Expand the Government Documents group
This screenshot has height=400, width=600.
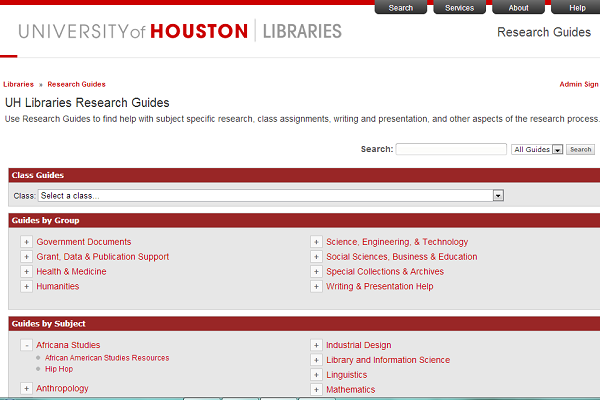tap(26, 242)
